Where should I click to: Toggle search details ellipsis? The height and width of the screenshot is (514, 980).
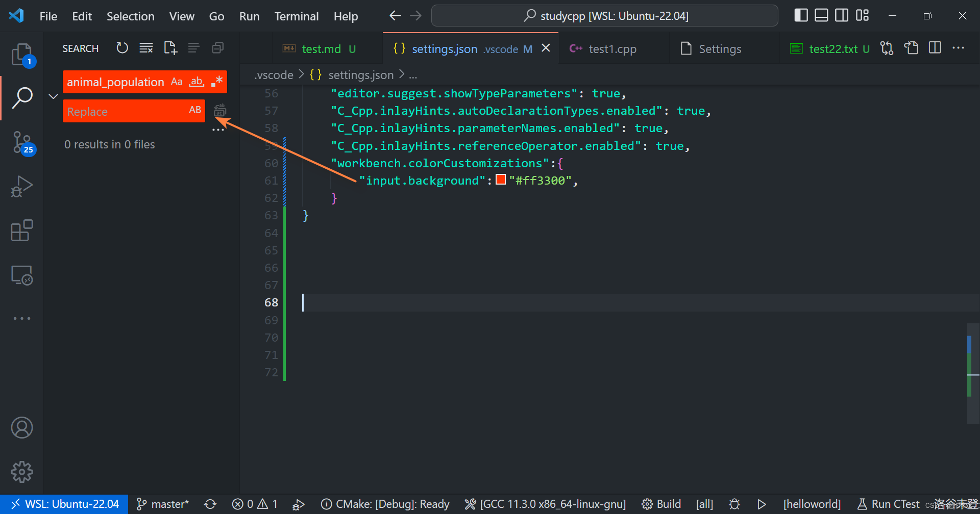218,130
